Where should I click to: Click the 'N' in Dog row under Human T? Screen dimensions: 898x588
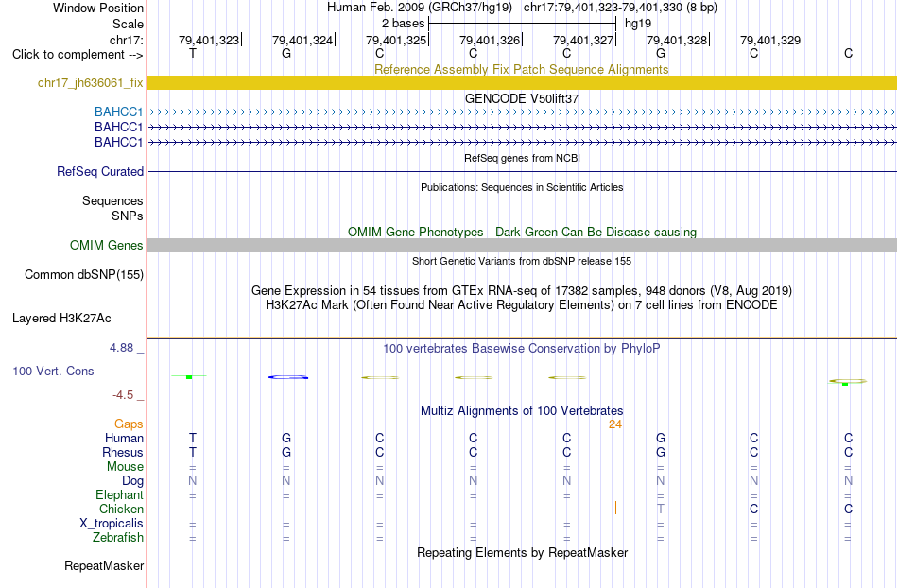tap(193, 481)
